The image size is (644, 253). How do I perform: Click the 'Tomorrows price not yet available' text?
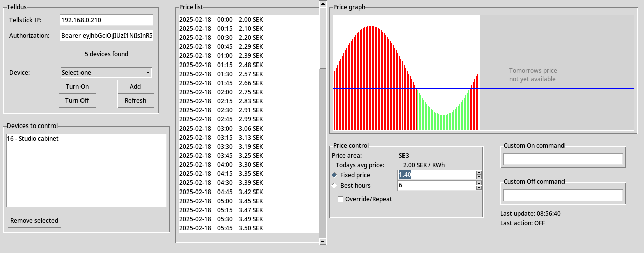pyautogui.click(x=533, y=75)
